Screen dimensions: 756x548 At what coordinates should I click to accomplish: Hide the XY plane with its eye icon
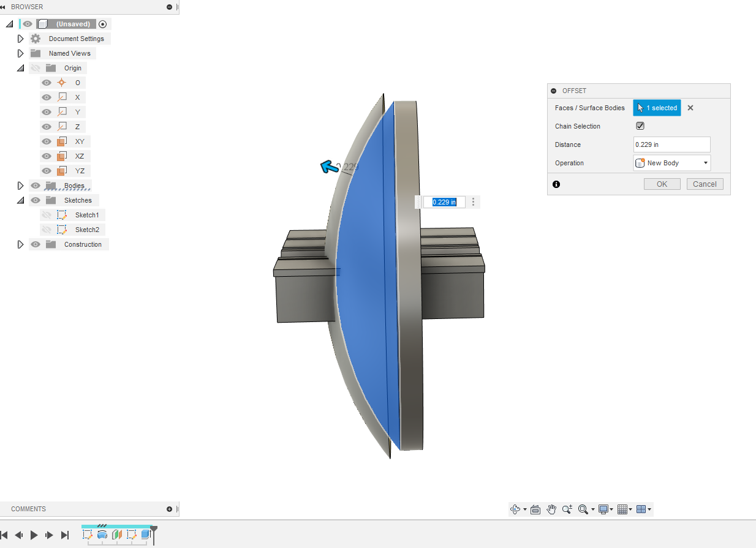pos(47,141)
